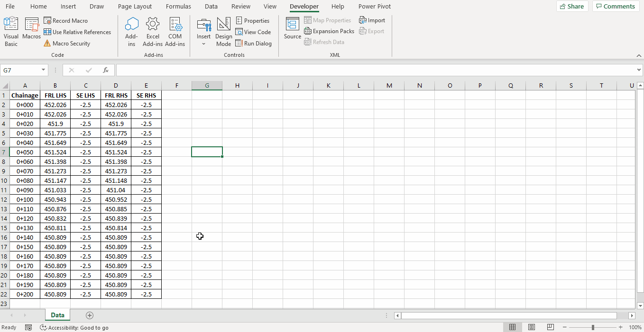Open Macro Security settings
The image size is (644, 332).
67,44
